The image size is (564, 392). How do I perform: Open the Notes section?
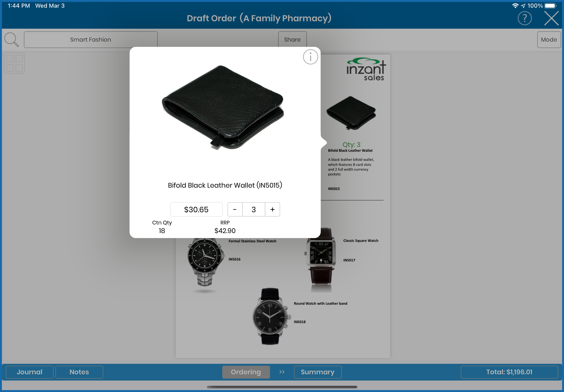tap(79, 372)
